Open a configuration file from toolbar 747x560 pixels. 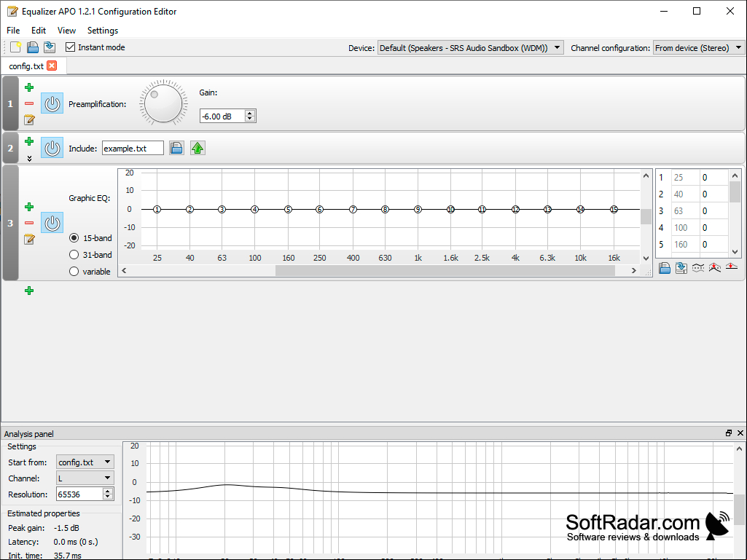(32, 47)
